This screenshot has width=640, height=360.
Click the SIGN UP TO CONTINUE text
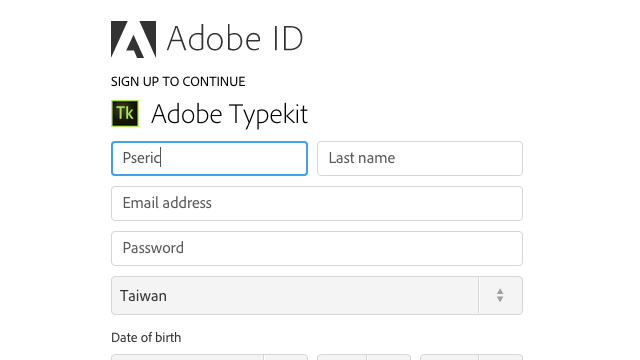(178, 82)
